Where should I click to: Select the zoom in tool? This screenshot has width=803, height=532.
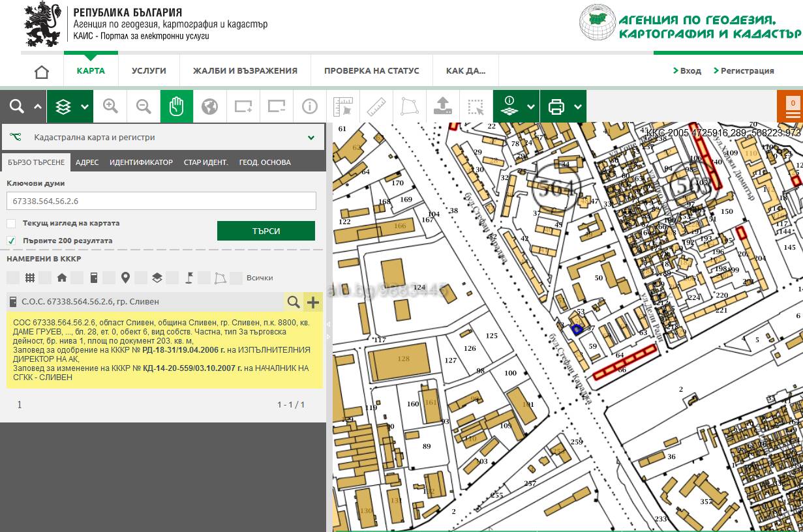click(110, 106)
